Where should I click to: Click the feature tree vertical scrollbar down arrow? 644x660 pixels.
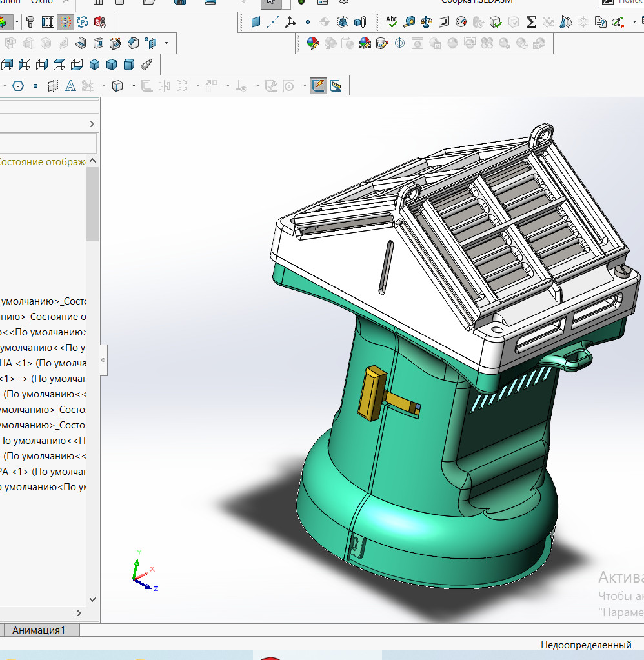pos(92,599)
